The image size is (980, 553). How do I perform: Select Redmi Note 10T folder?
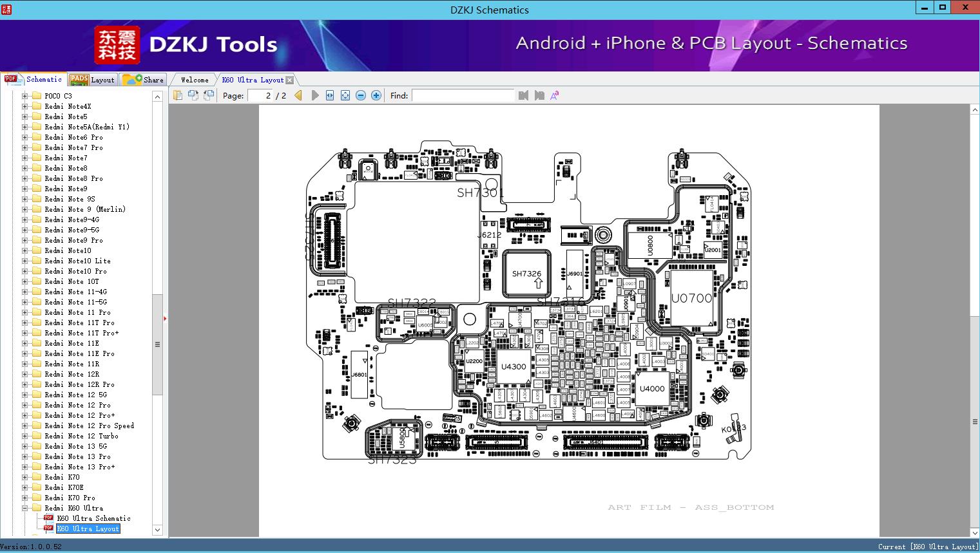click(x=72, y=281)
